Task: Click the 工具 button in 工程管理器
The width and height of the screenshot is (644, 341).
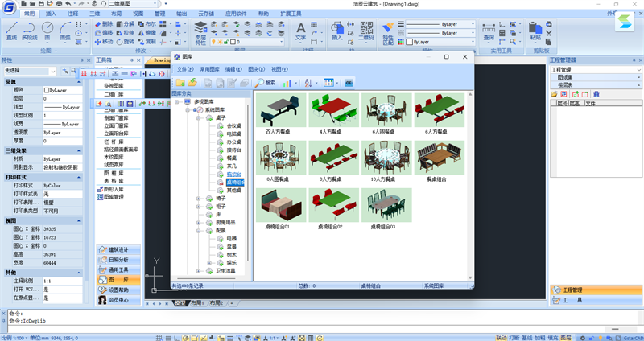Action: point(596,300)
